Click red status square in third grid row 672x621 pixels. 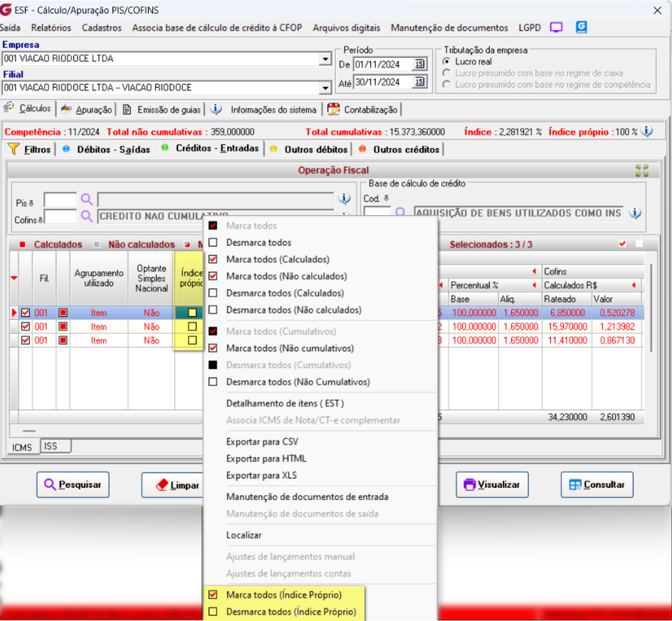click(x=63, y=340)
